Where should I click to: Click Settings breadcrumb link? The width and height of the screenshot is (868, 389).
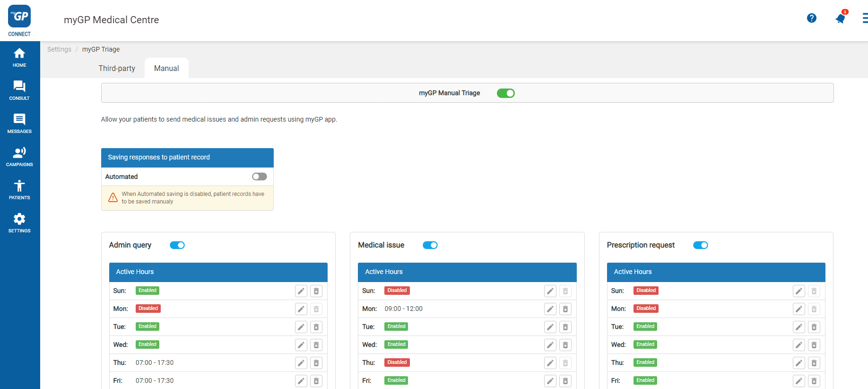[x=59, y=49]
